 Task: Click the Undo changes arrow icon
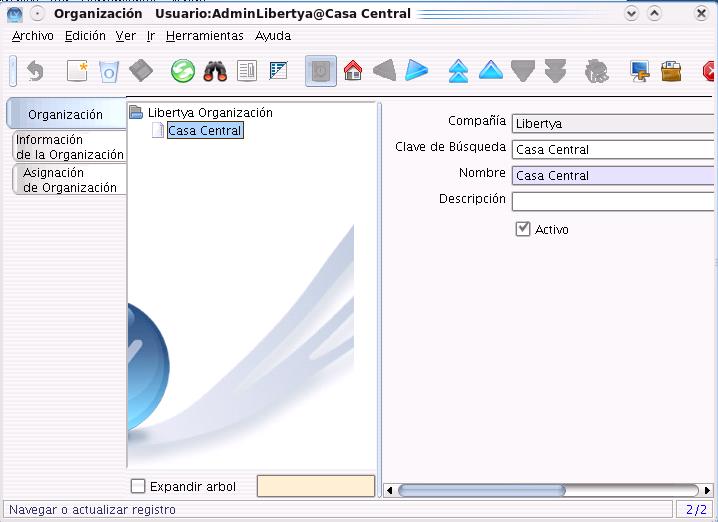pos(36,71)
